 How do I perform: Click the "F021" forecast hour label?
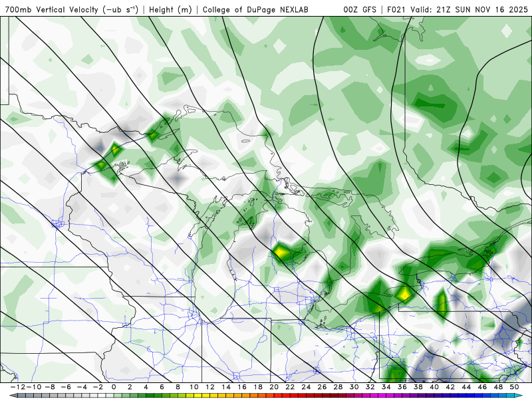click(x=397, y=9)
